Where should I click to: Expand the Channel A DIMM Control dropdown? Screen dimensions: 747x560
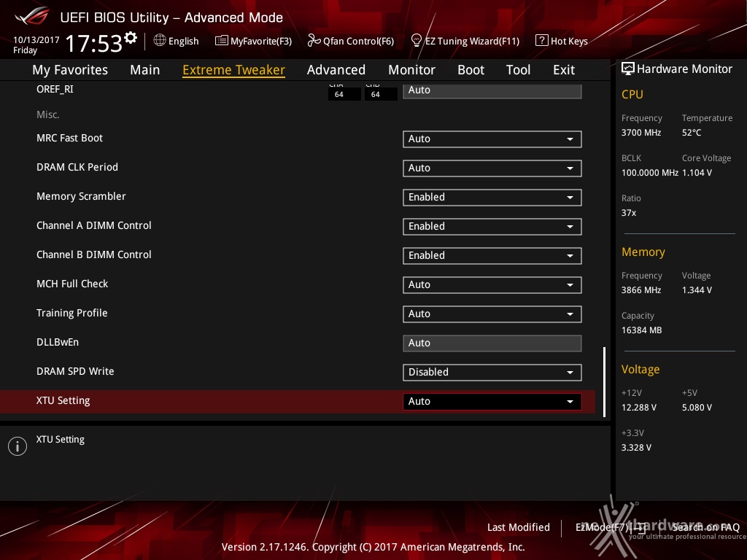point(492,227)
